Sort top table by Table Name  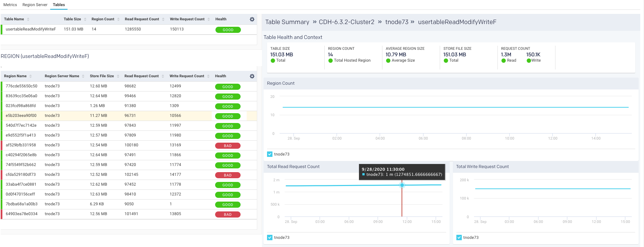coord(28,19)
